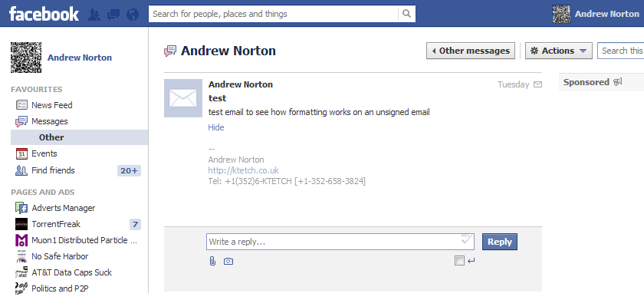
Task: Click the conversation icon beside message title
Action: tap(170, 51)
